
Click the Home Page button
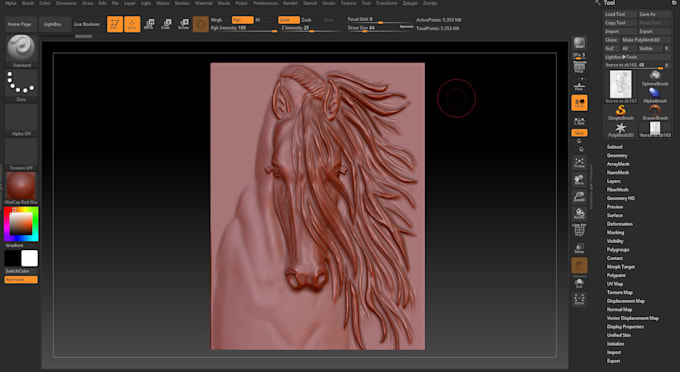(20, 24)
